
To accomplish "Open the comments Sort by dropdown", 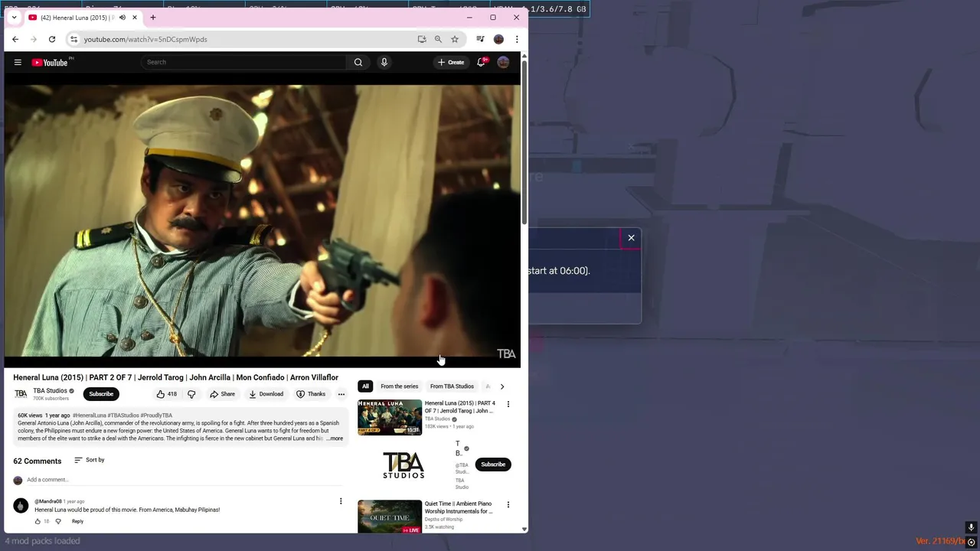I will click(x=89, y=460).
